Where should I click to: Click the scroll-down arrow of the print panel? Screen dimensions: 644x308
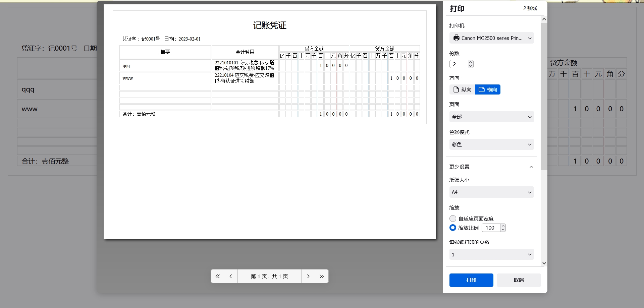pyautogui.click(x=544, y=263)
